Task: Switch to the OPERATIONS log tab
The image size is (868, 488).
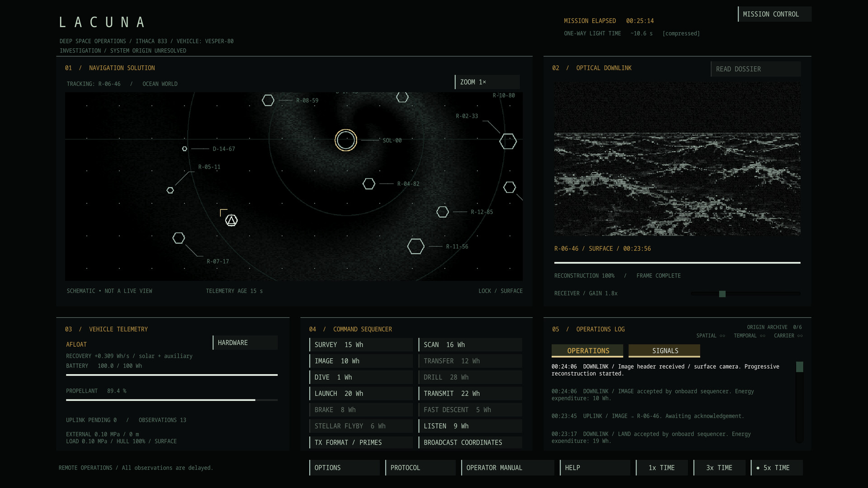Action: pyautogui.click(x=588, y=351)
